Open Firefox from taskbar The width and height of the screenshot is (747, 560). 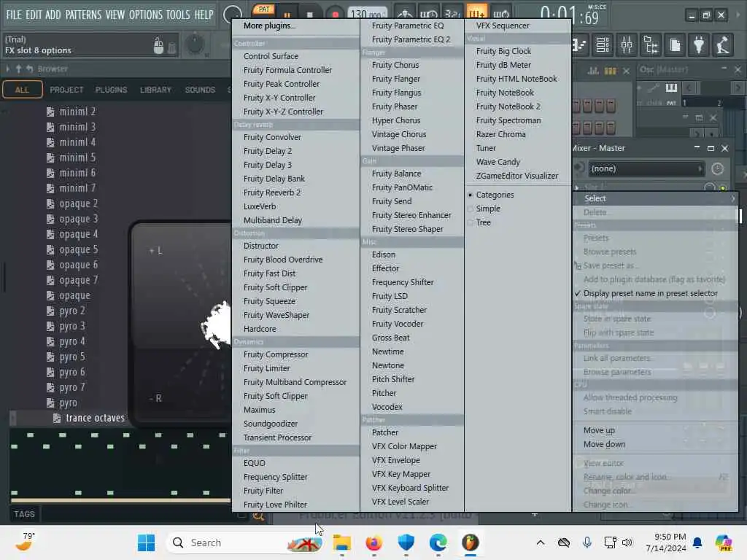click(x=374, y=542)
